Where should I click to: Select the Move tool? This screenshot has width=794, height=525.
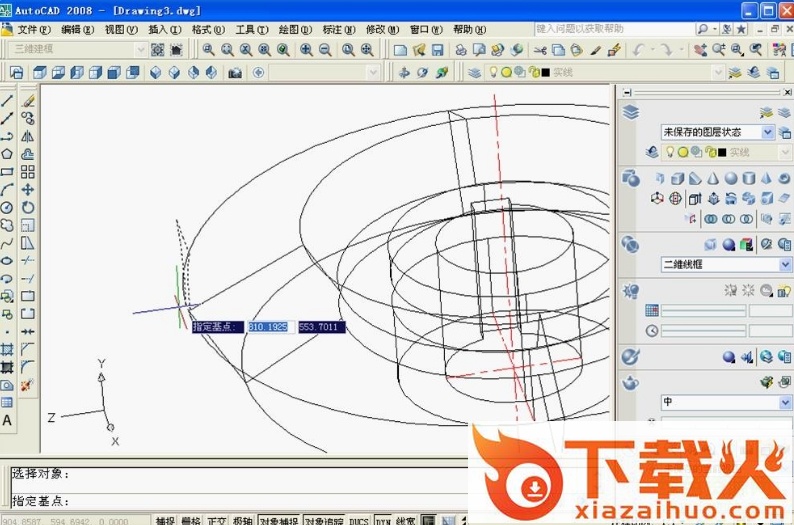(28, 189)
